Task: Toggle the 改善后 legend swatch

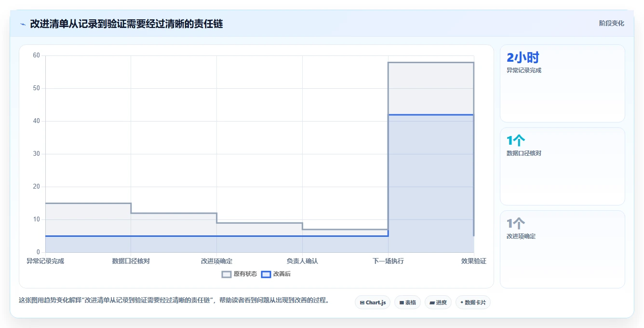Action: pos(266,274)
